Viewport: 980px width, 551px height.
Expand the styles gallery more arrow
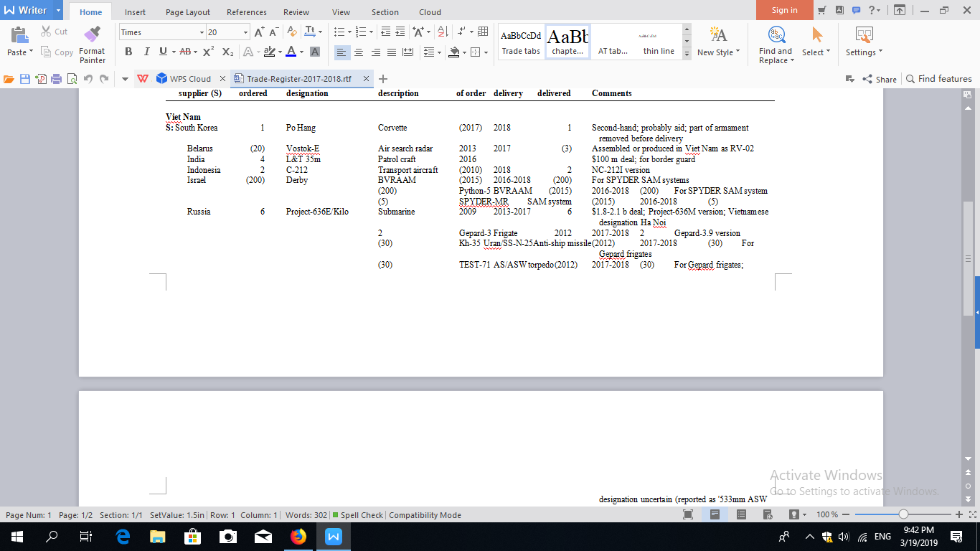click(687, 53)
